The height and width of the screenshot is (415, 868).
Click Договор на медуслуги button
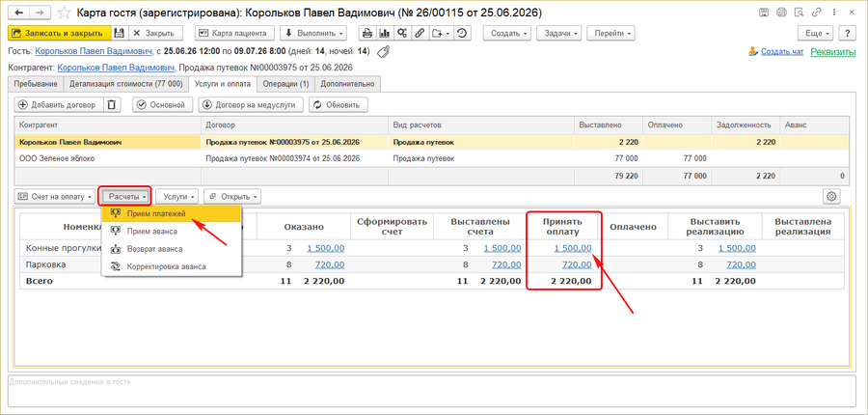[x=251, y=104]
